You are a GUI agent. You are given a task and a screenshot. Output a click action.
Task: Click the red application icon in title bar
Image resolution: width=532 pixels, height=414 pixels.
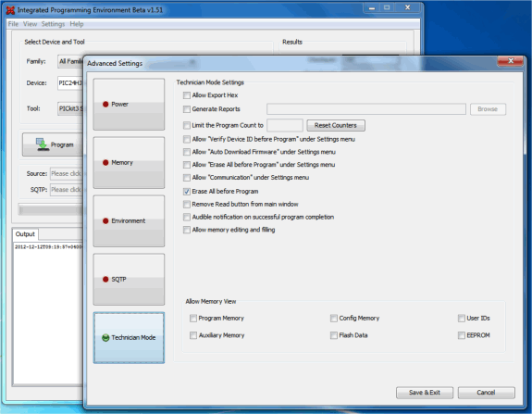(10, 10)
